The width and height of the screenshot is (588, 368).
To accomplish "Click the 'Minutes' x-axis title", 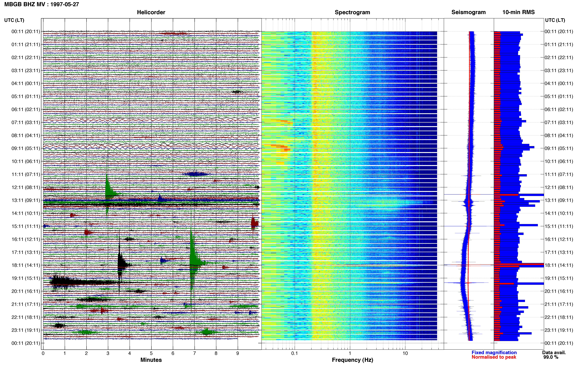I will point(151,360).
